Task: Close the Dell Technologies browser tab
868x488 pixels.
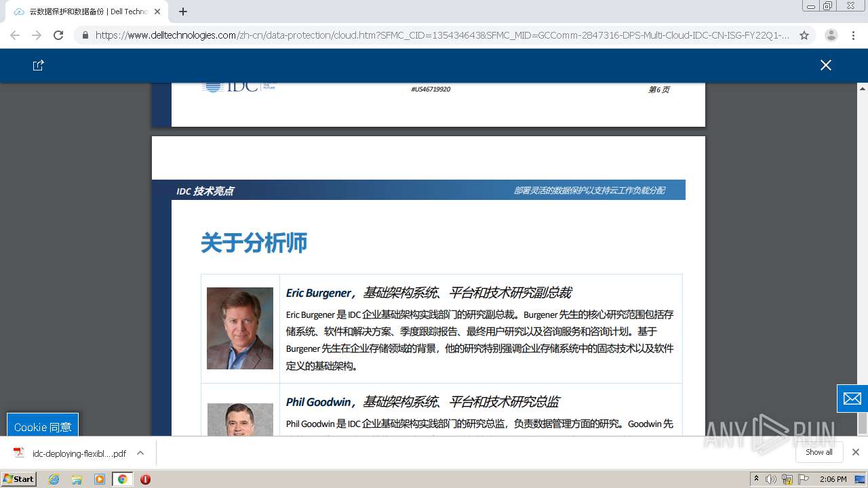Action: click(x=157, y=12)
